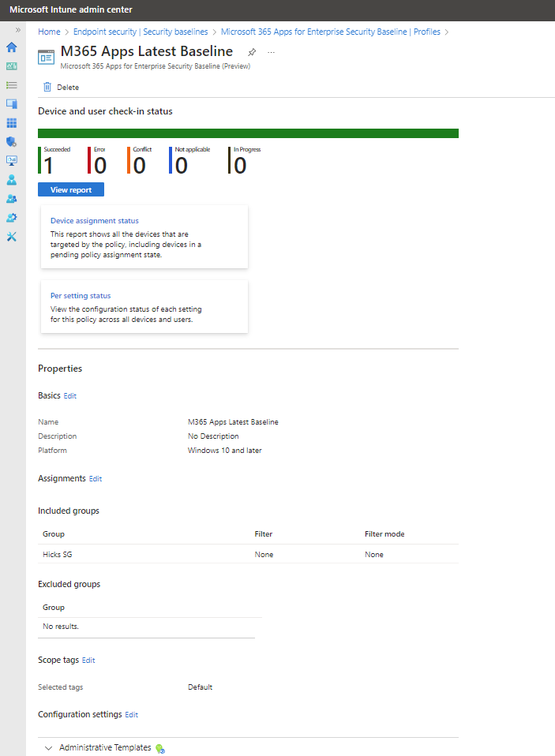Screen dimensions: 555x756
Task: Open Per setting status report
Action: click(81, 296)
